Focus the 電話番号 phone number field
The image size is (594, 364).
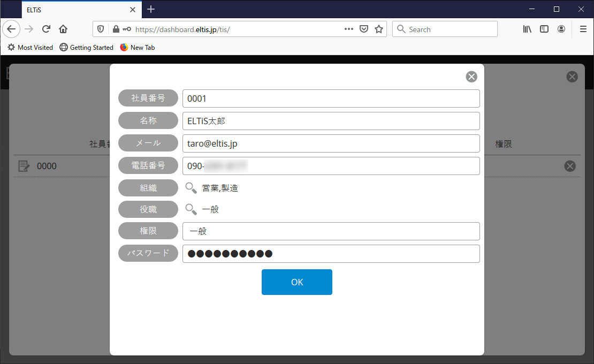pyautogui.click(x=331, y=166)
